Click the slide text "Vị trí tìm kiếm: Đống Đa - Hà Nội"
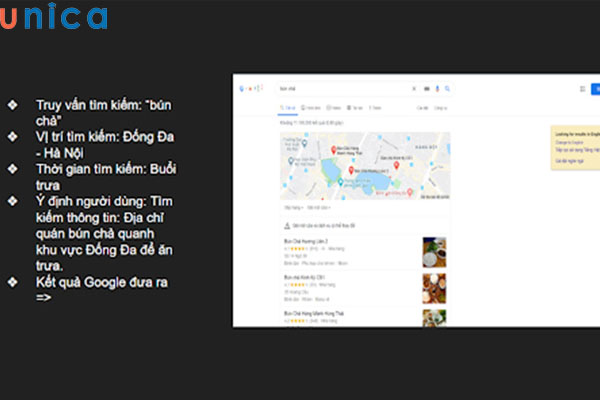Image resolution: width=600 pixels, height=400 pixels. (x=105, y=145)
